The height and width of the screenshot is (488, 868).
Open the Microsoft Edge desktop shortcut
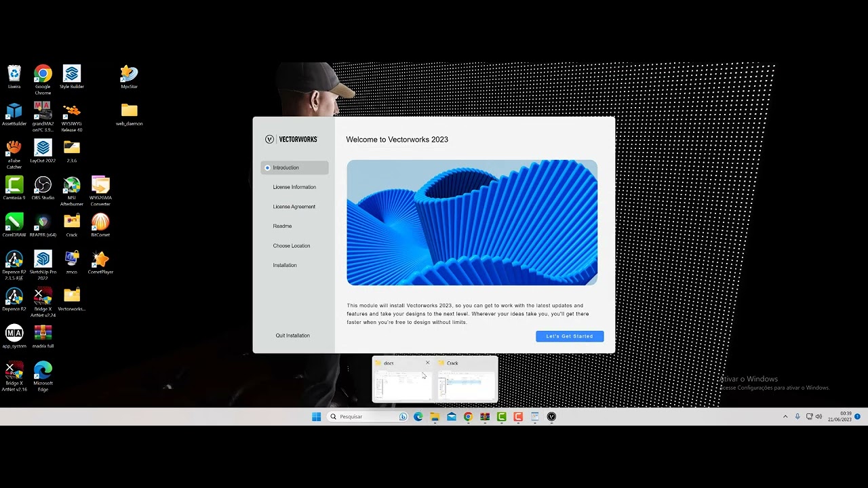[43, 376]
